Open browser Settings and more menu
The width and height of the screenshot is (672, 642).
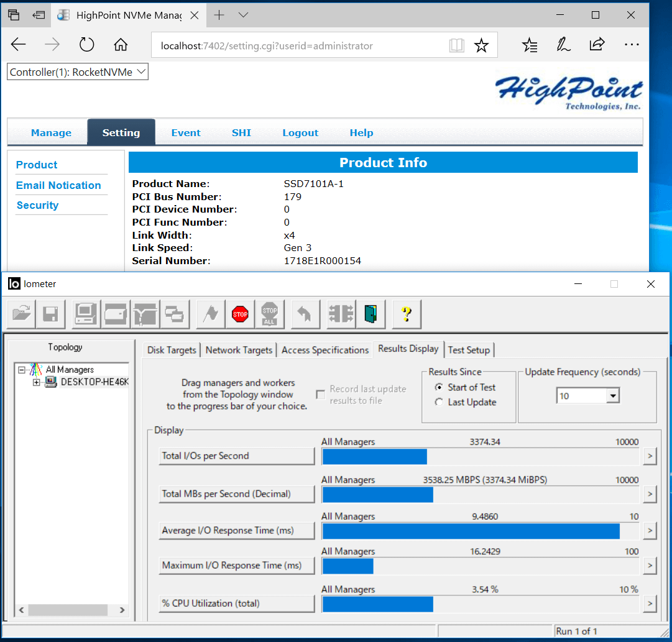pyautogui.click(x=632, y=45)
